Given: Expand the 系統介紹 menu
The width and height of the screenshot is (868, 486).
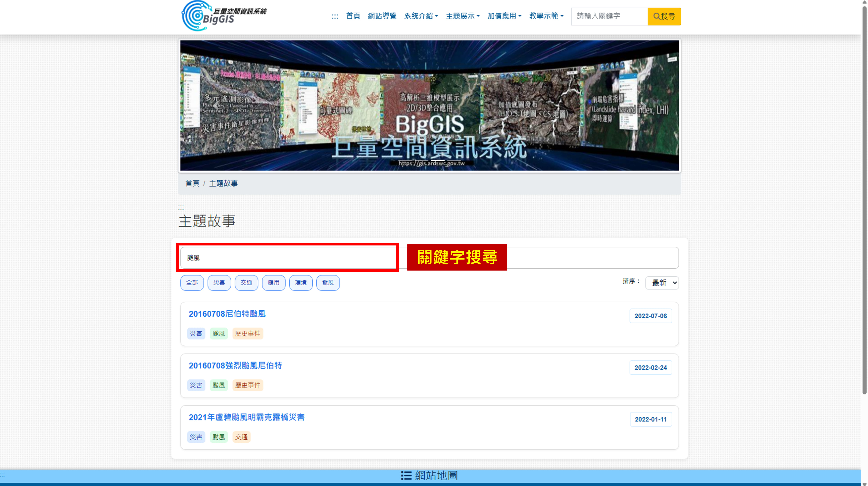Looking at the screenshot, I should [x=421, y=16].
